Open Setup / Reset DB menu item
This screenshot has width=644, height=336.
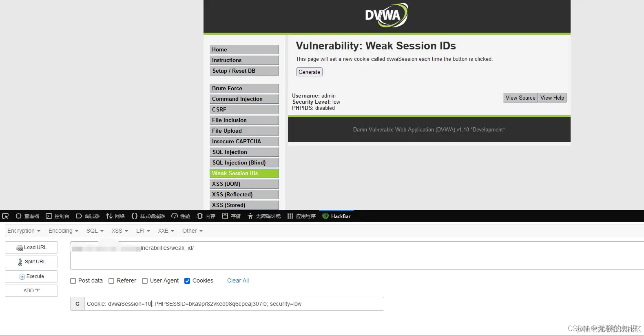point(244,71)
